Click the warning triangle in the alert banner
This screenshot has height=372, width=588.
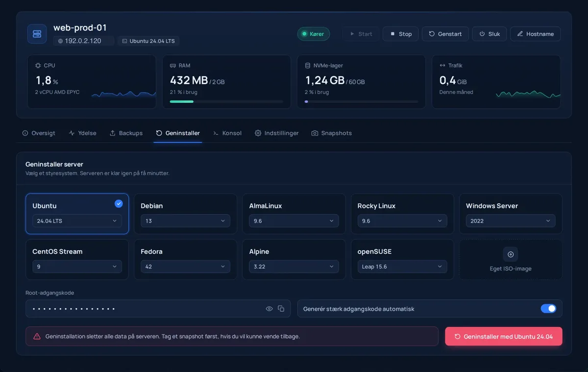pos(37,337)
